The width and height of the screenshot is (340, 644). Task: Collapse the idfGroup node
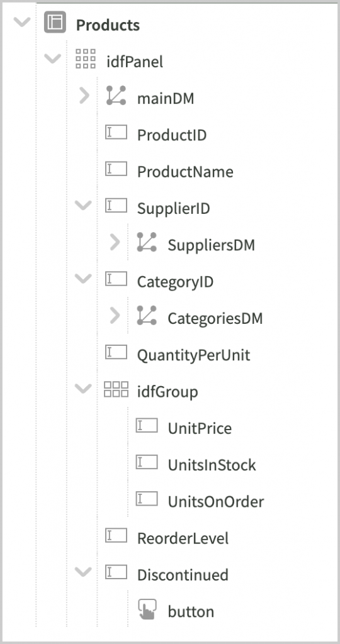coord(84,389)
